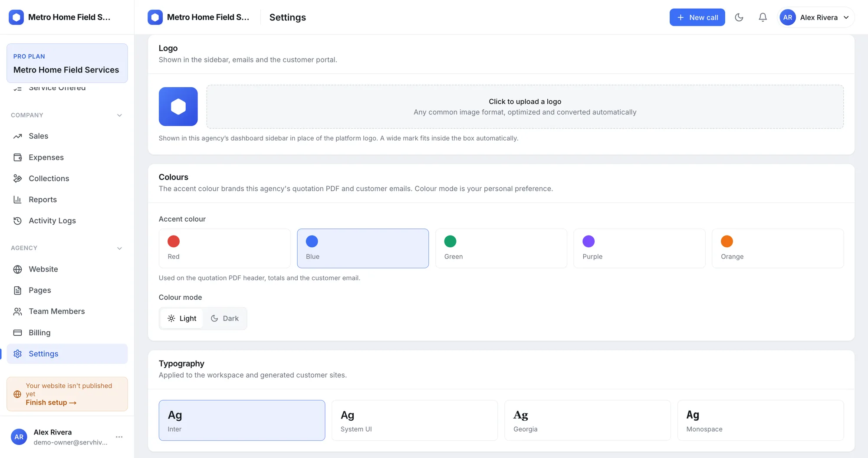
Task: Click the Team Members people icon
Action: (x=17, y=311)
